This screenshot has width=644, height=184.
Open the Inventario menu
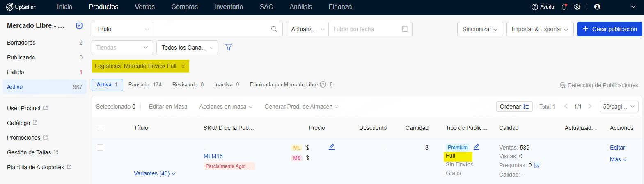point(229,7)
